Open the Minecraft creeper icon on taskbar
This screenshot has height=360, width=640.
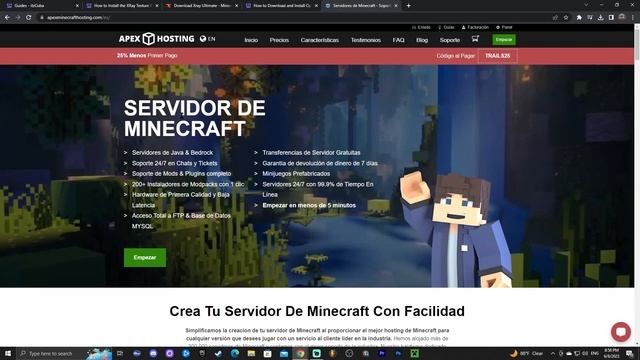[x=414, y=353]
